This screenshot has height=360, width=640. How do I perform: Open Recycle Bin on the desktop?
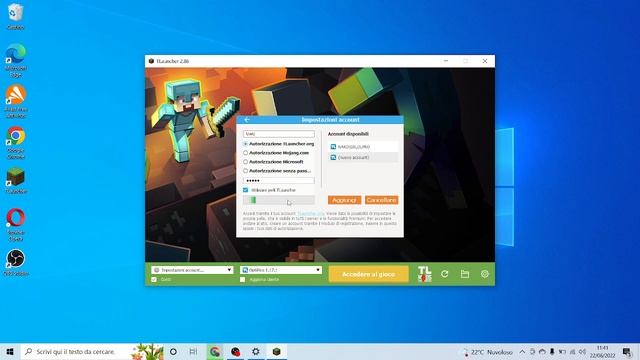tap(16, 16)
